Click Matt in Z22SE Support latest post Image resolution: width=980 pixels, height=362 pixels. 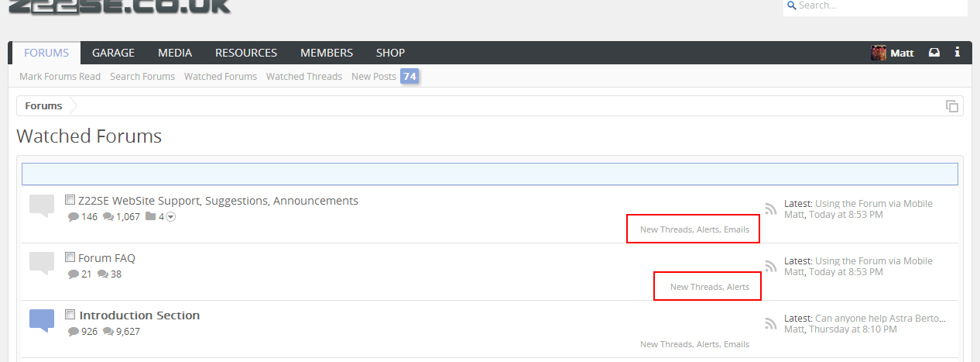pyautogui.click(x=794, y=215)
